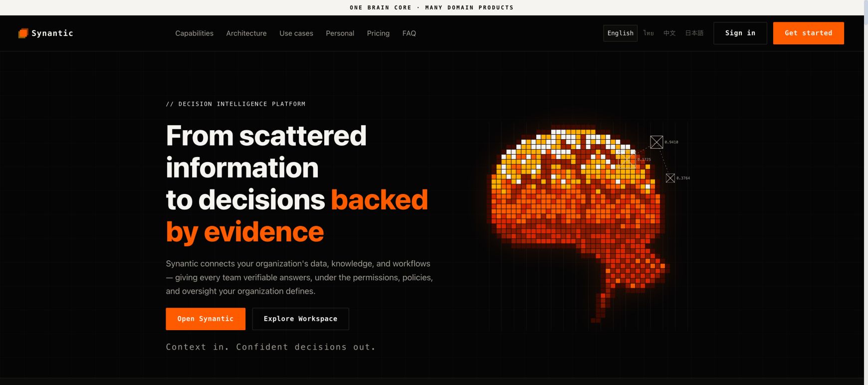Select the English language option
Screen dimensions: 868x385
click(x=620, y=33)
